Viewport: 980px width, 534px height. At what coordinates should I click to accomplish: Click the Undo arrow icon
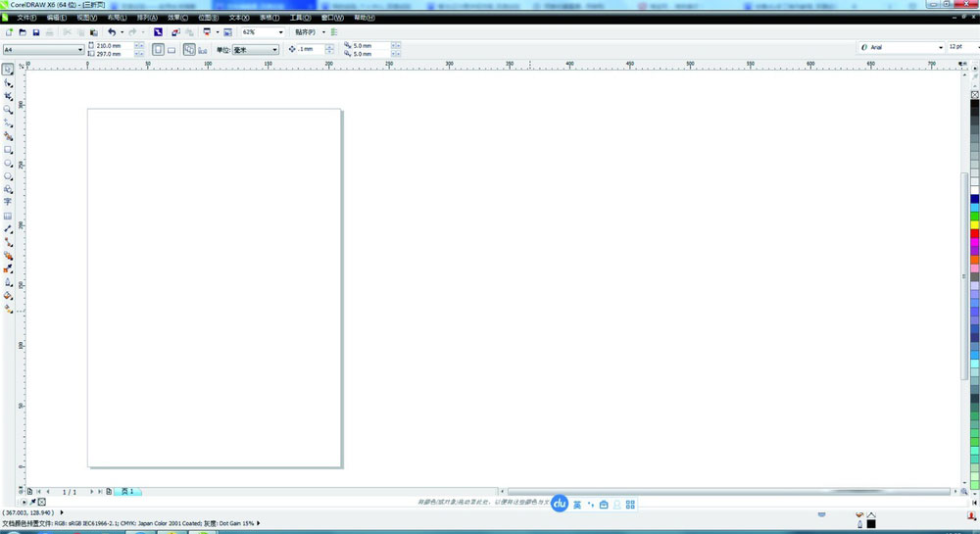click(x=112, y=32)
